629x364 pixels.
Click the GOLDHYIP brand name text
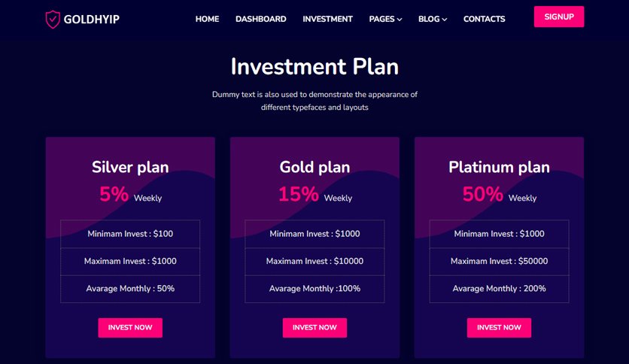click(92, 20)
